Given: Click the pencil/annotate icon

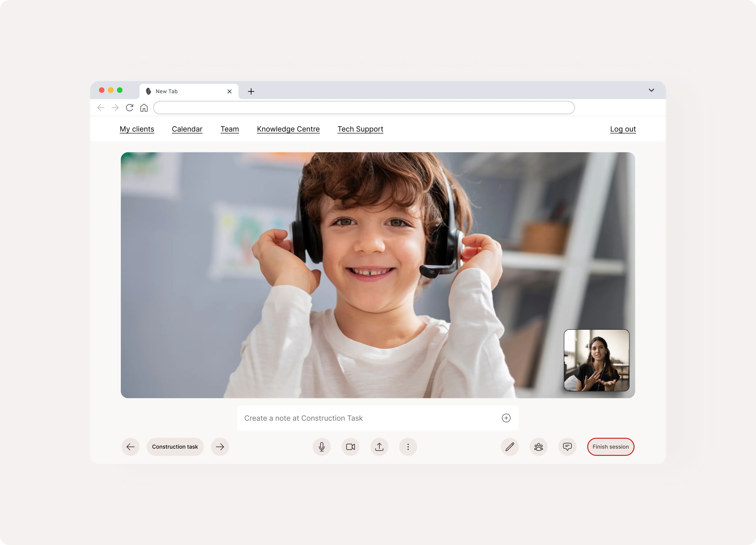Looking at the screenshot, I should coord(509,446).
